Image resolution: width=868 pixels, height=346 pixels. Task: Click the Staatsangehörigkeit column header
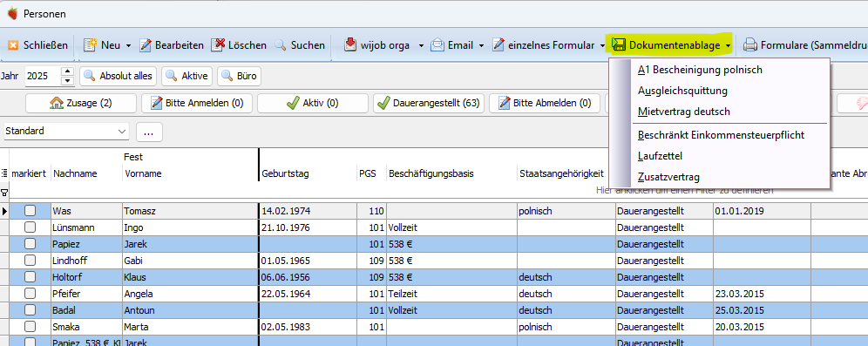[x=562, y=173]
